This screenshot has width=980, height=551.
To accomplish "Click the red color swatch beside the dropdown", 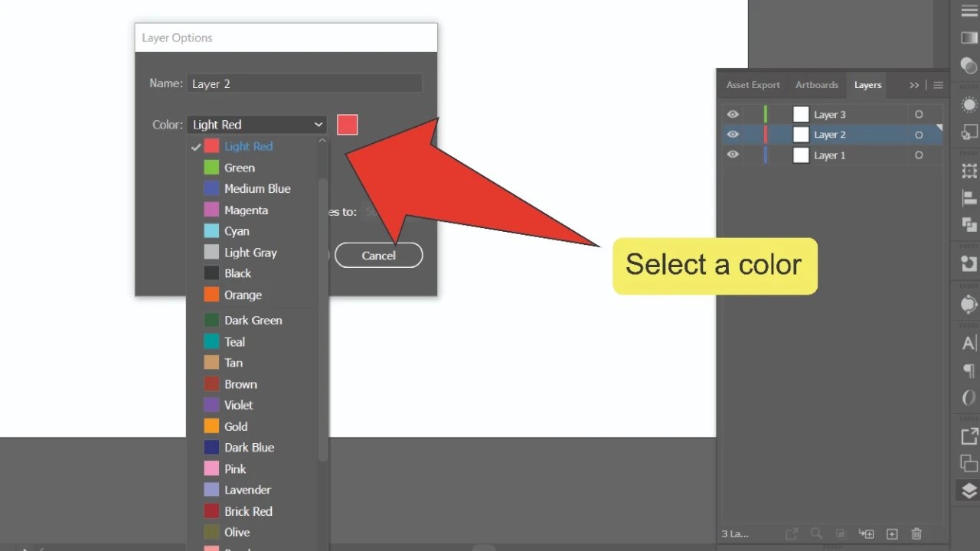I will (x=347, y=124).
